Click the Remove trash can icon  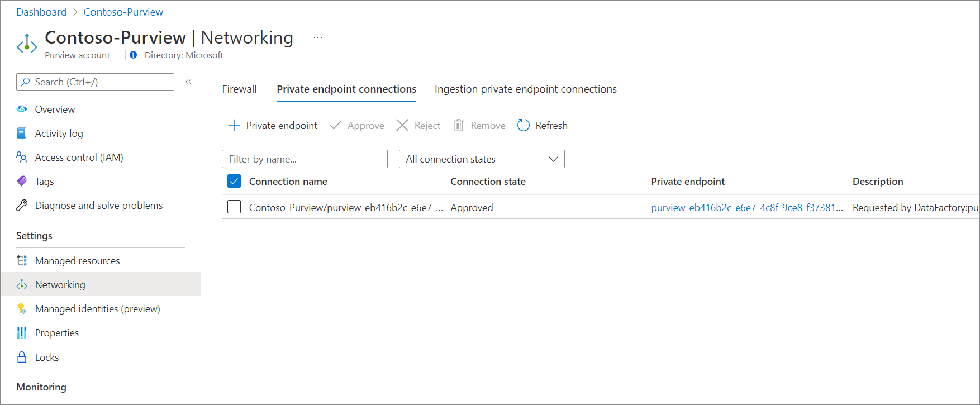click(x=459, y=125)
